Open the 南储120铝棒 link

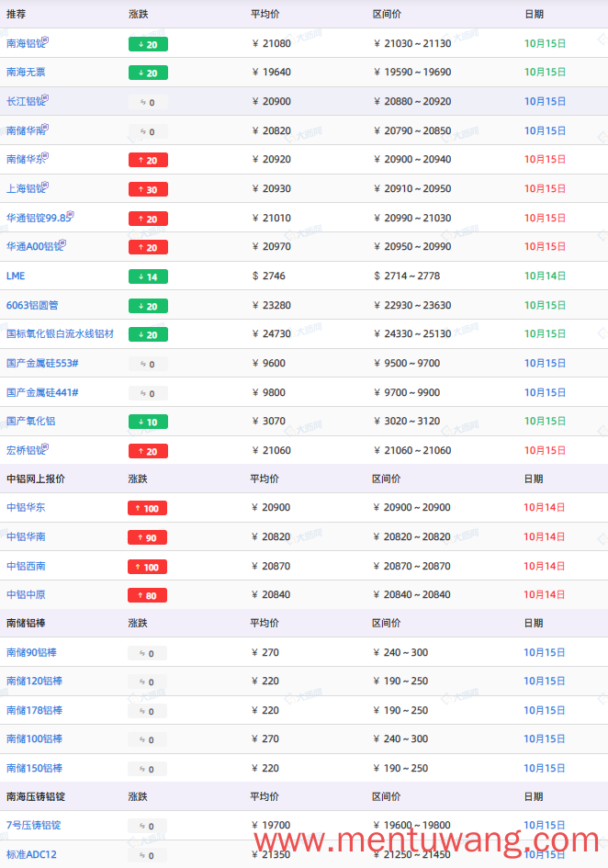pyautogui.click(x=34, y=681)
